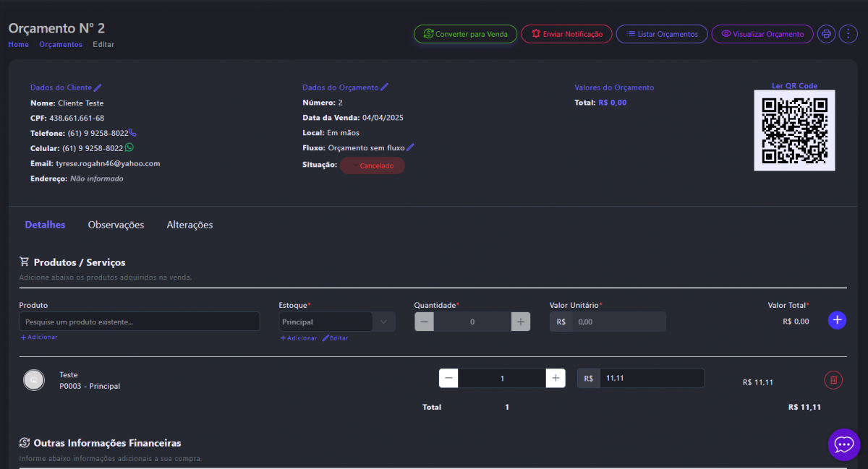
Task: Open the Alterações tab
Action: tap(190, 225)
